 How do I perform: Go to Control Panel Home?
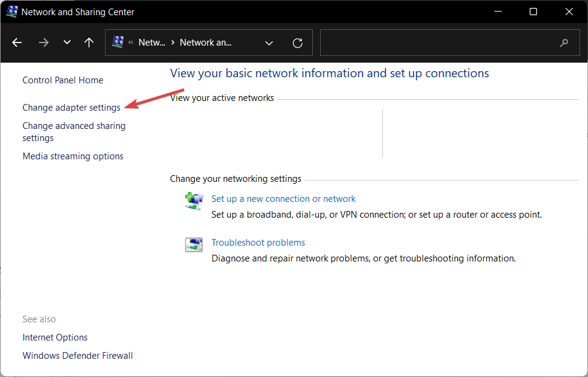[63, 80]
